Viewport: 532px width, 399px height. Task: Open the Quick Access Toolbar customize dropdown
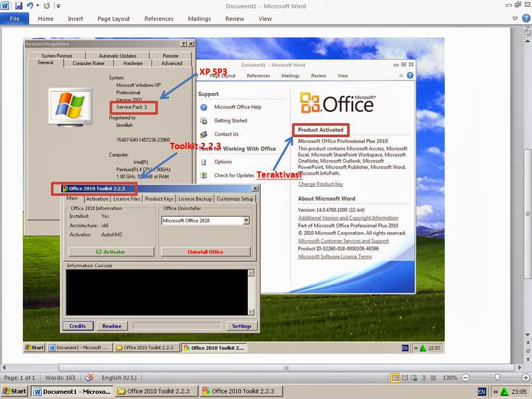[58, 6]
